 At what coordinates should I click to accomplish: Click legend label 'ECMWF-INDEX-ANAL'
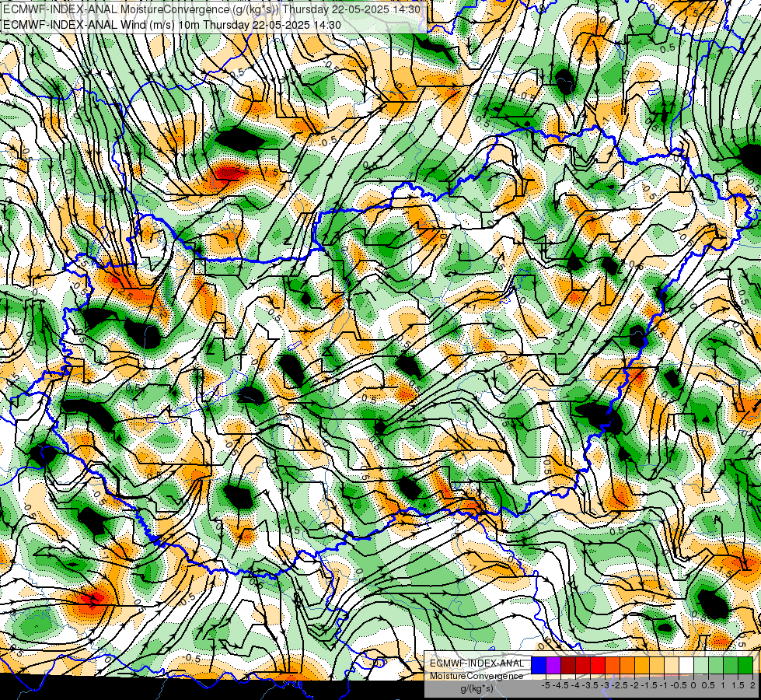point(477,663)
